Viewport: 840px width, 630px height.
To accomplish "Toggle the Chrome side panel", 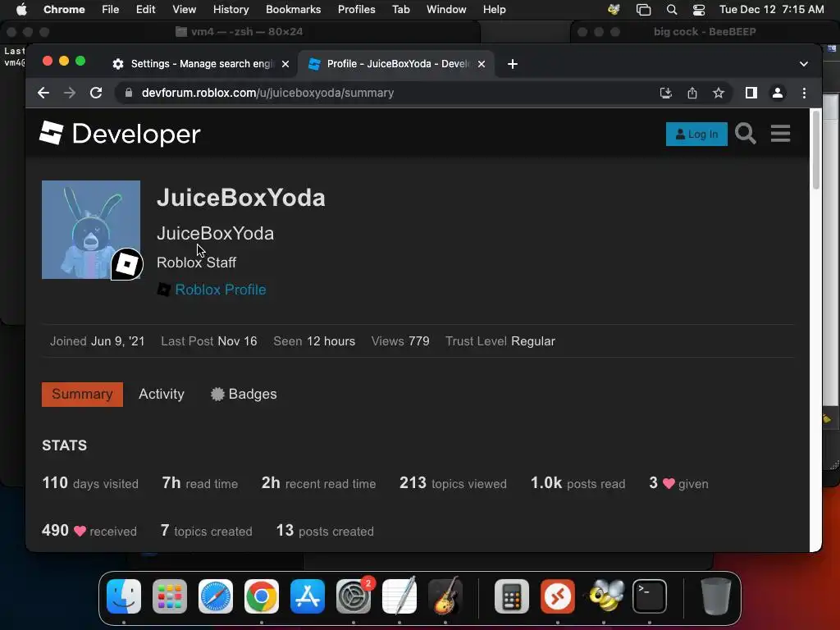I will [751, 93].
